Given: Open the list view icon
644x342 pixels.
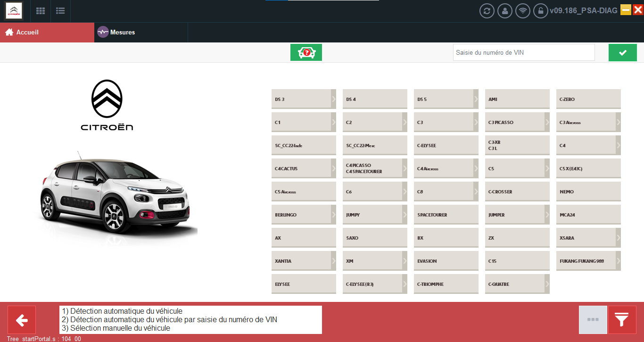Looking at the screenshot, I should 60,10.
